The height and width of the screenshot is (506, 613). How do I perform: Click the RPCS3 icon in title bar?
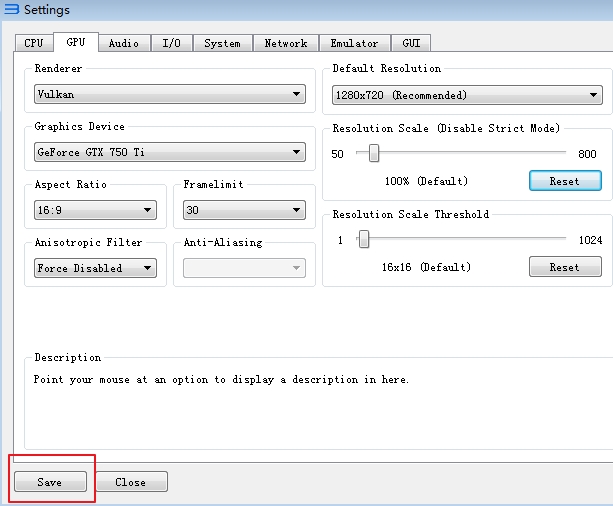coord(11,10)
